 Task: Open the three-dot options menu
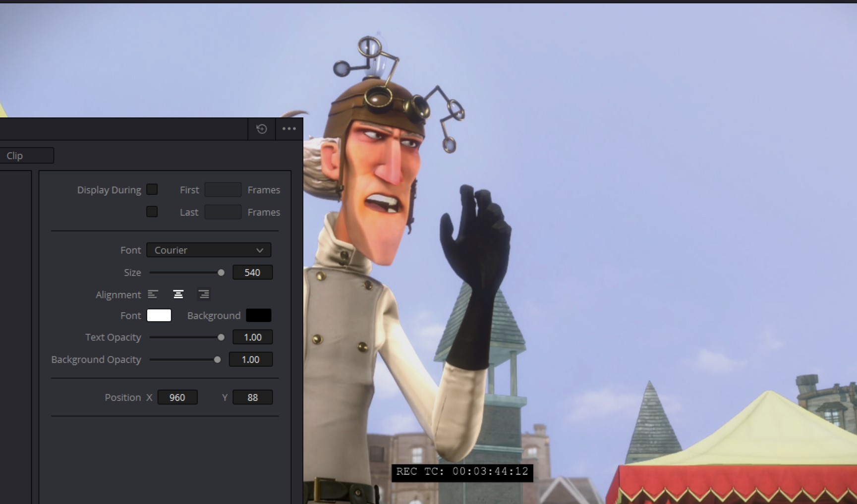289,129
